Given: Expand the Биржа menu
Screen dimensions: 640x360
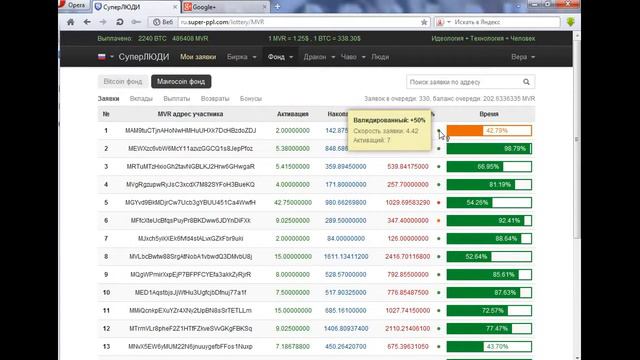Looking at the screenshot, I should click(242, 57).
